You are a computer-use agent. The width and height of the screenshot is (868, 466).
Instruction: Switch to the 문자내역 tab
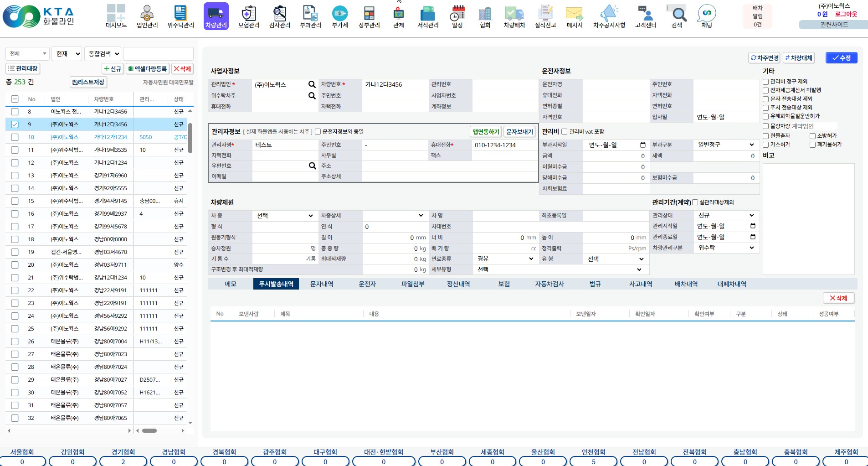[322, 284]
